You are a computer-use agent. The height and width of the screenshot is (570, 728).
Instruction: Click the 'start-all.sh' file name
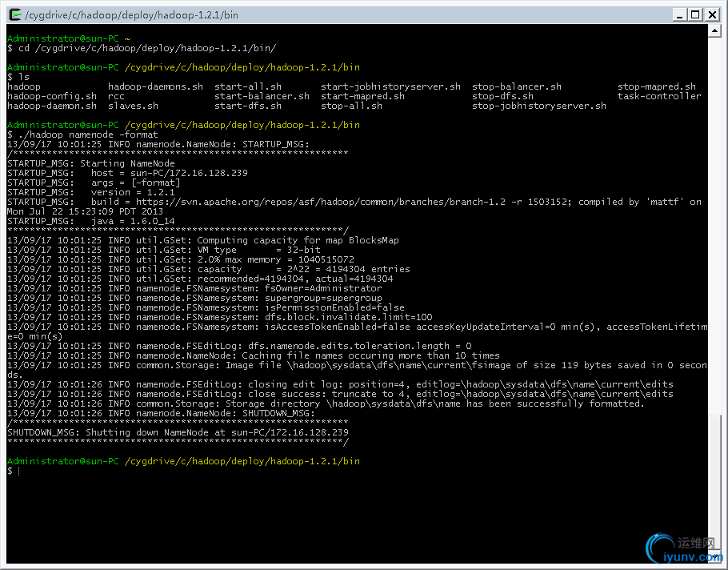[248, 86]
